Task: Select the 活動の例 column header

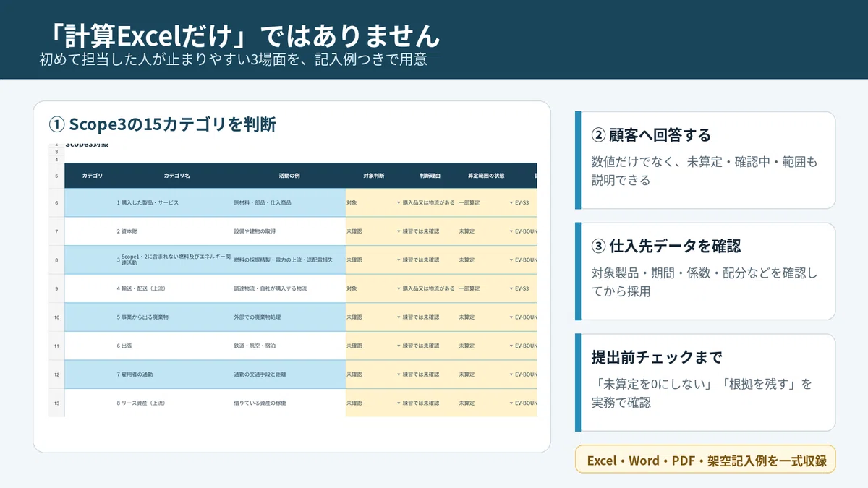Action: 289,176
